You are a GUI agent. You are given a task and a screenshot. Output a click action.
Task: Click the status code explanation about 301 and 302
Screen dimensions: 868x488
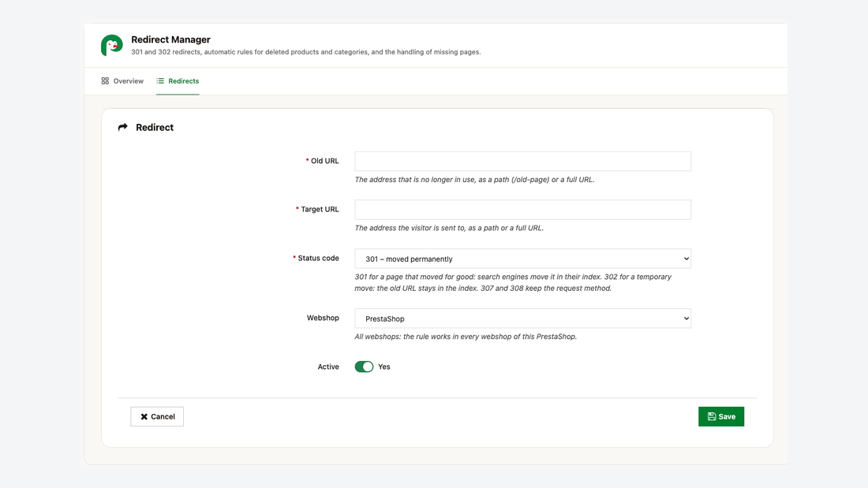(x=513, y=282)
